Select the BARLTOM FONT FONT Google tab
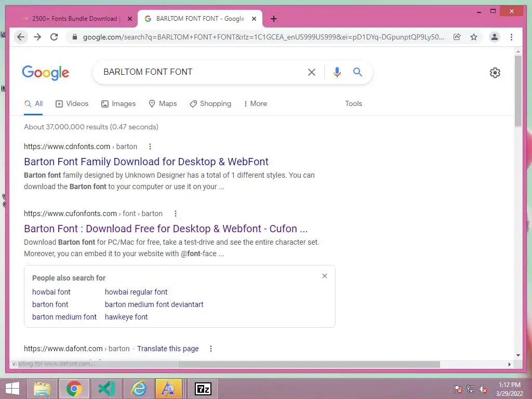 click(200, 19)
